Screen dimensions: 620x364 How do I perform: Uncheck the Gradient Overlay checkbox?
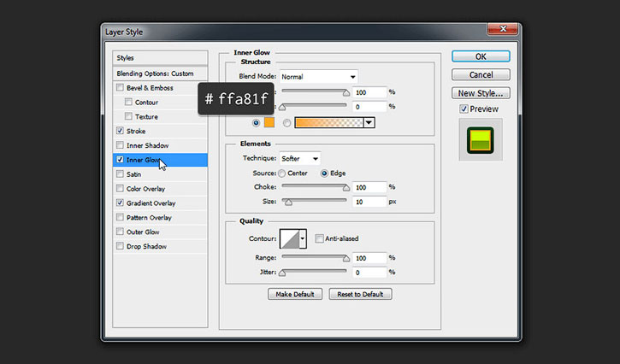point(120,203)
